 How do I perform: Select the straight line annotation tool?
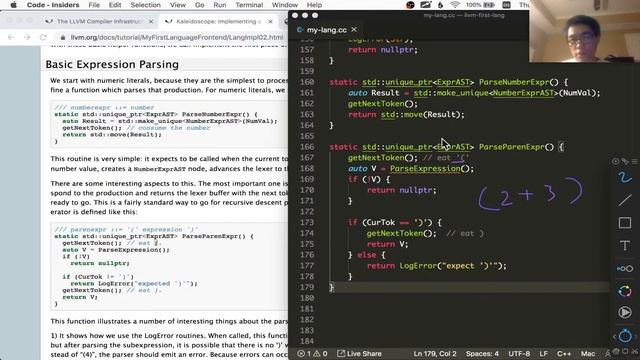click(624, 200)
